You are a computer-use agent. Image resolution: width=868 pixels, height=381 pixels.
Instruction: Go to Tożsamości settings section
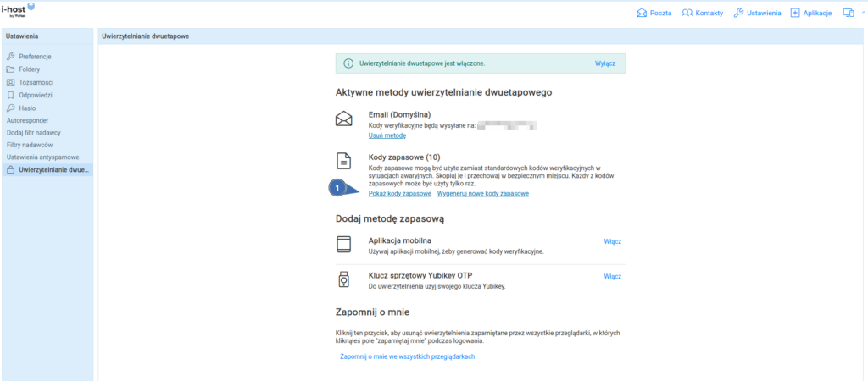click(35, 82)
